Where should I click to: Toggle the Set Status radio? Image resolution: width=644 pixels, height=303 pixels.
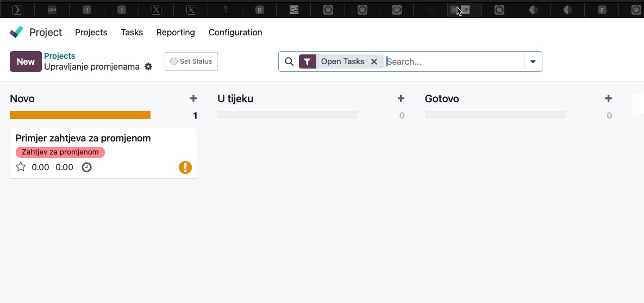point(174,61)
